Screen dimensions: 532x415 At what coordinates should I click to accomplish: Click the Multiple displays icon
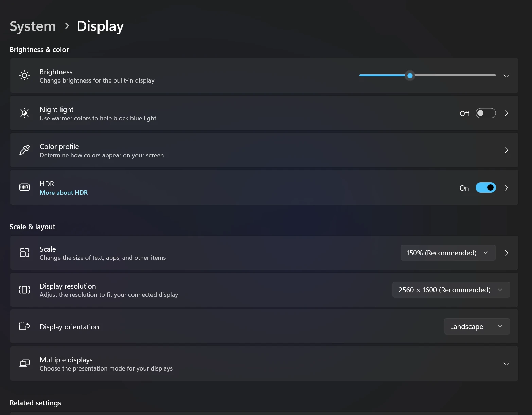point(24,363)
